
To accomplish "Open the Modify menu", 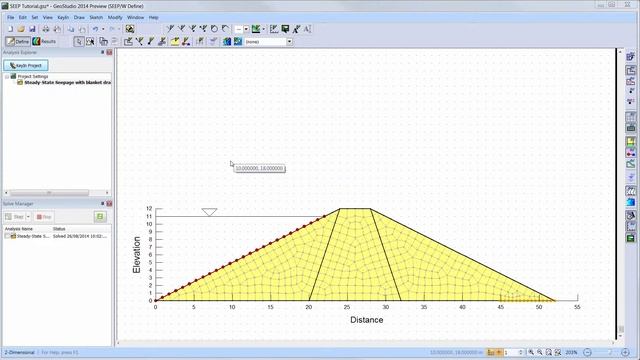I will [115, 18].
